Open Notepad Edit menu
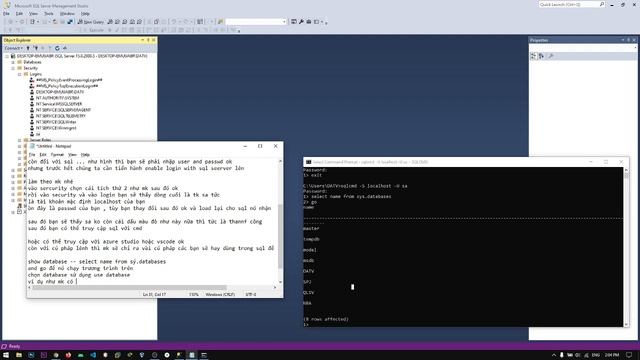Viewport: 640px width, 360px height. 43,155
